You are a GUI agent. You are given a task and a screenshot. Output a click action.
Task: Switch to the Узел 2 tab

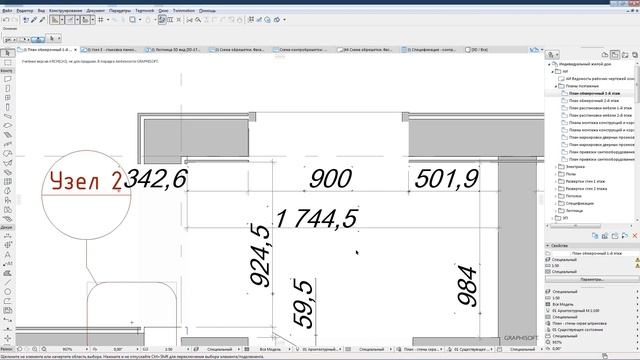[109, 50]
